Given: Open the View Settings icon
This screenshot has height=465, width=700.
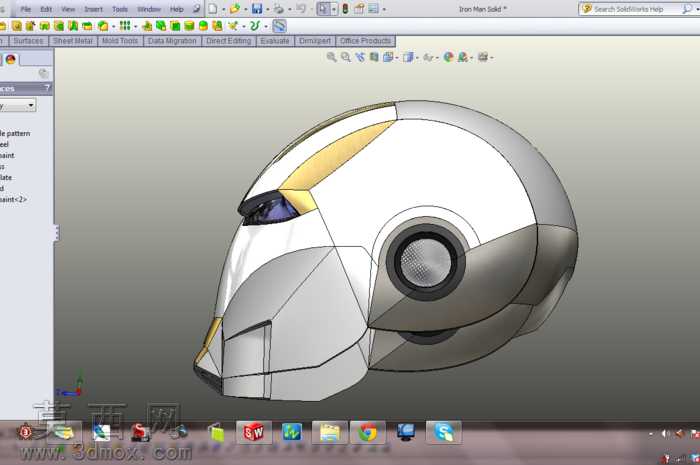Looking at the screenshot, I should click(483, 57).
